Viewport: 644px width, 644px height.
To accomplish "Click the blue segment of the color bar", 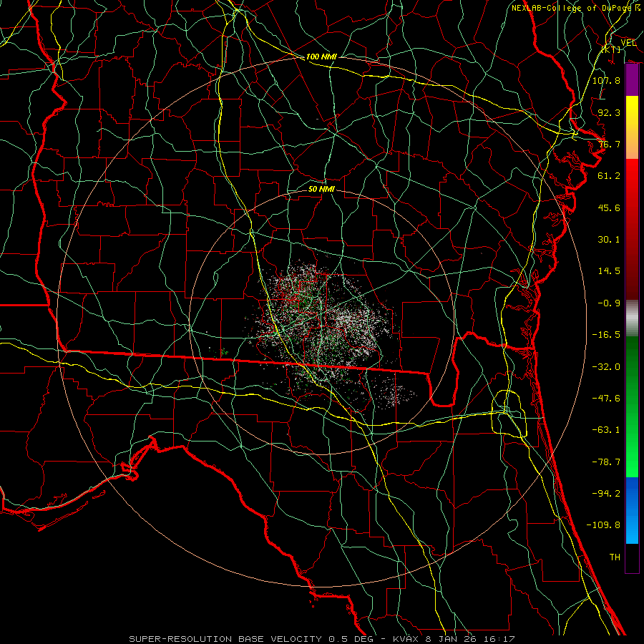I will click(x=632, y=510).
